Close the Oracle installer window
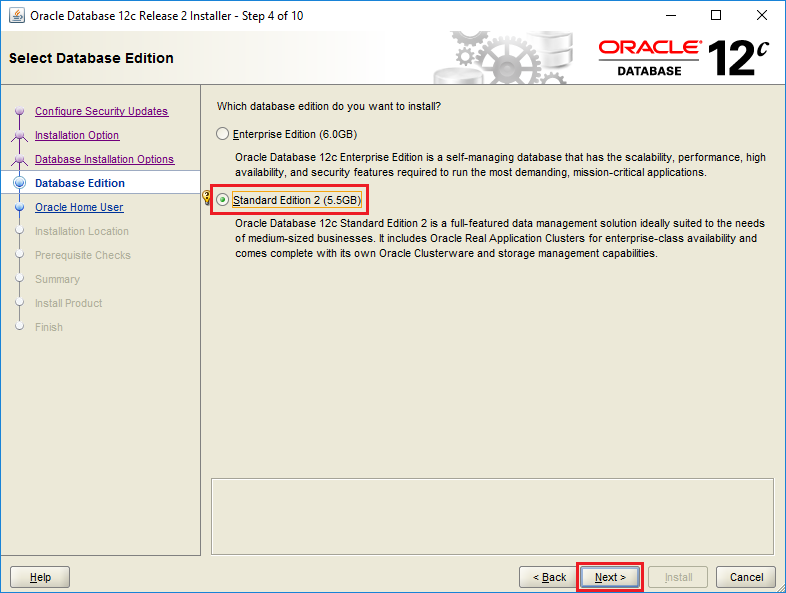The width and height of the screenshot is (786, 593). (761, 16)
